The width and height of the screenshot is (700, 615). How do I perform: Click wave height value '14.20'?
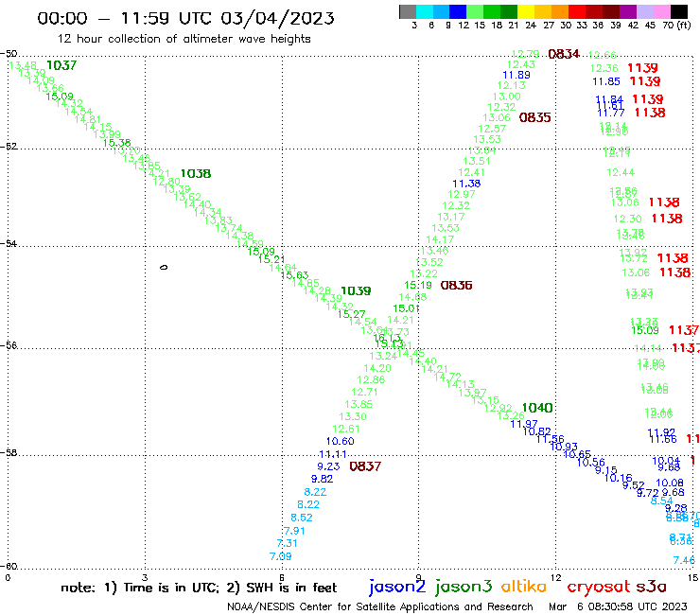[x=377, y=368]
